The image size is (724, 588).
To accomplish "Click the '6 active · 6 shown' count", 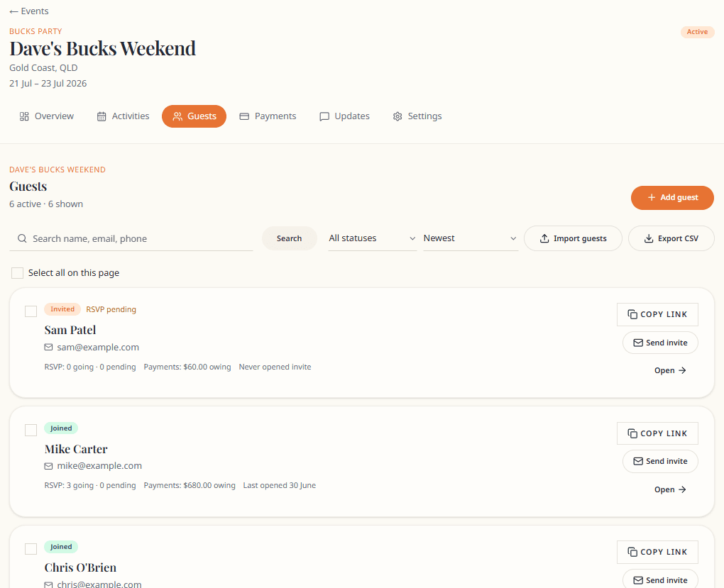I will [x=46, y=204].
